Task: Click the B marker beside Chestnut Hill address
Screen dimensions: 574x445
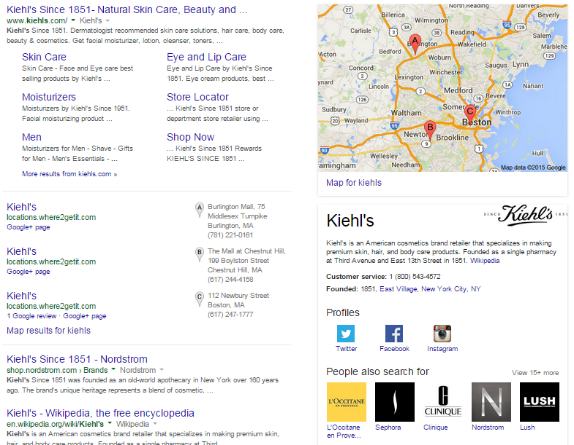Action: coord(199,254)
